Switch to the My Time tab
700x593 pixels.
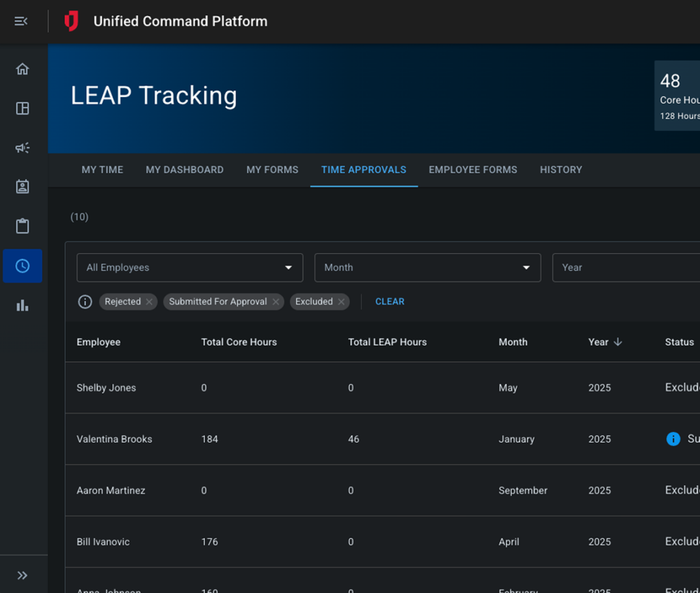point(103,170)
